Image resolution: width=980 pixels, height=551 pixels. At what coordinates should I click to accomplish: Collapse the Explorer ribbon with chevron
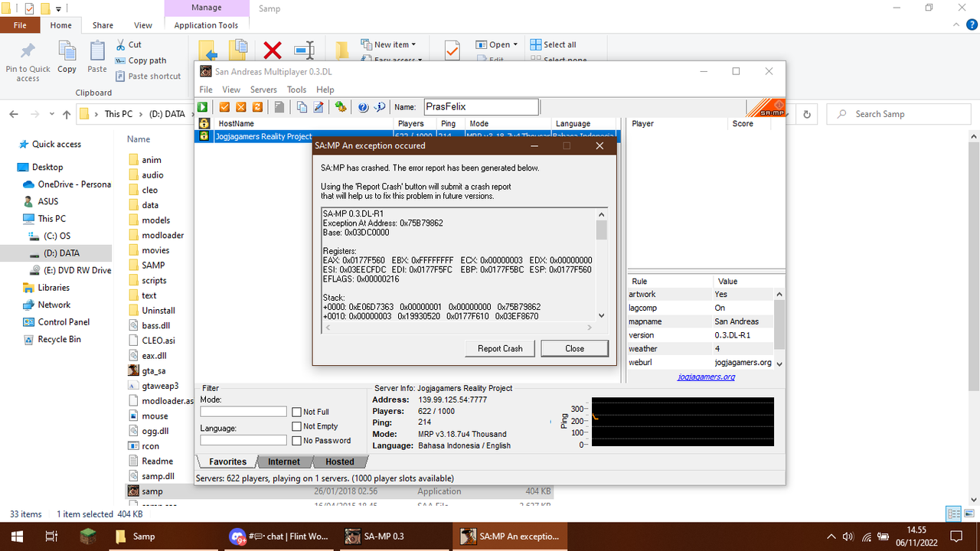click(955, 25)
